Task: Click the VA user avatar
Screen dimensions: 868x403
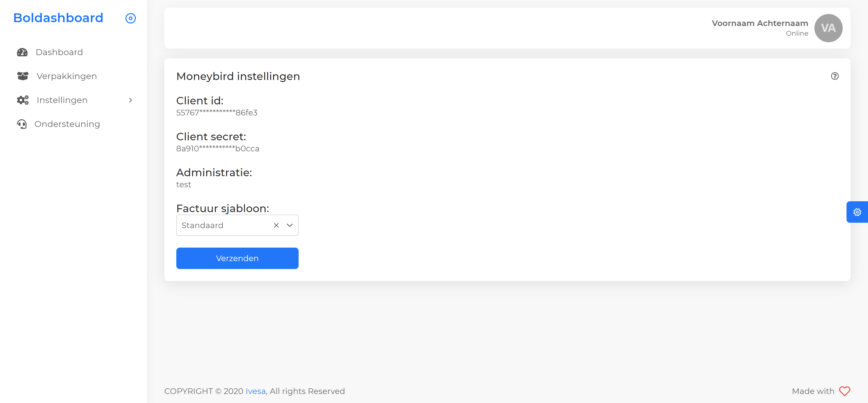Action: tap(828, 28)
